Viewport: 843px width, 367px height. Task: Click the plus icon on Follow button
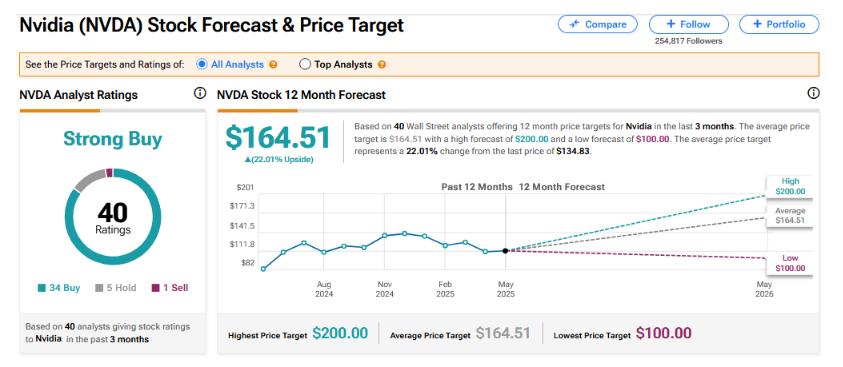[x=670, y=24]
